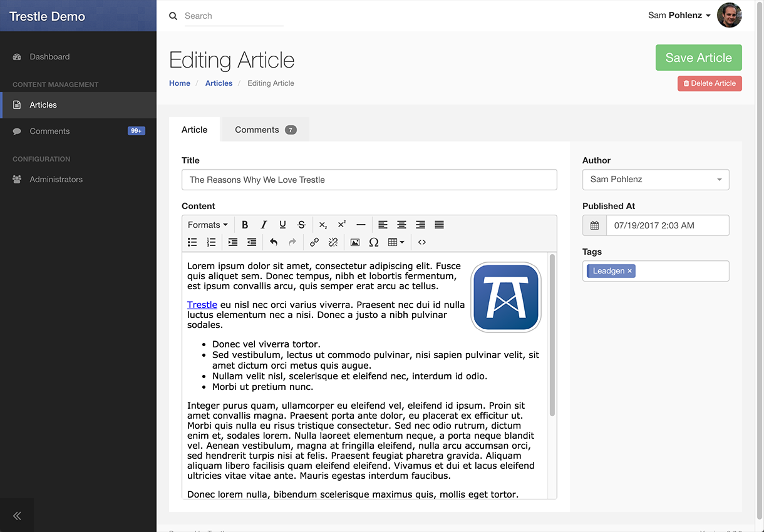Switch to Article tab

point(194,130)
